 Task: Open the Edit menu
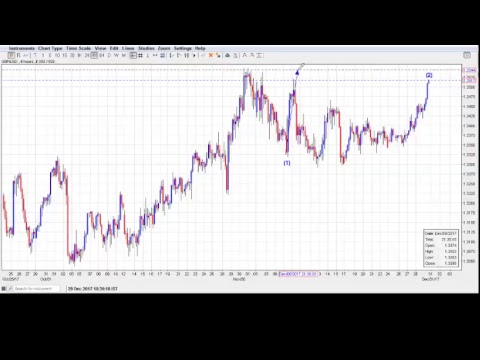coord(114,48)
